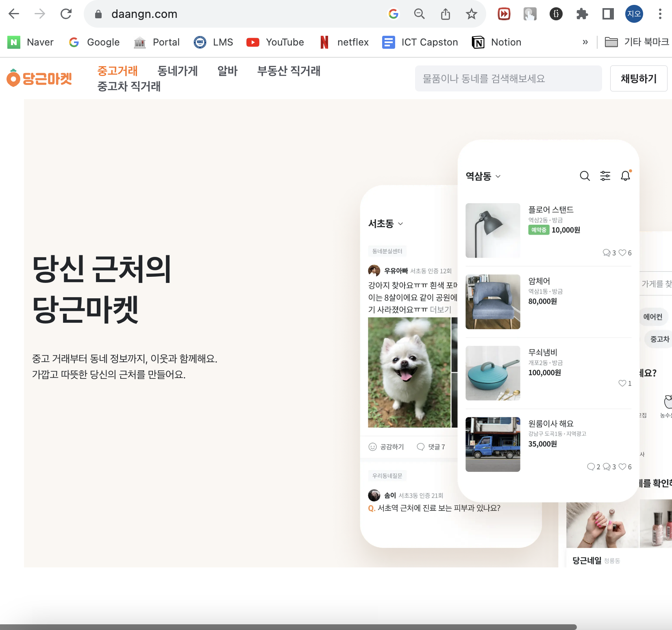Go back to the previous page
The image size is (672, 630).
click(14, 14)
